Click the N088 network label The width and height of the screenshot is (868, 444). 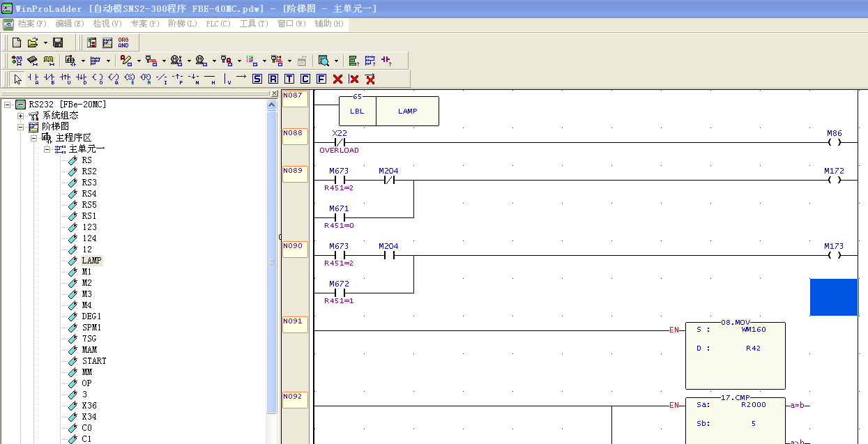(294, 133)
